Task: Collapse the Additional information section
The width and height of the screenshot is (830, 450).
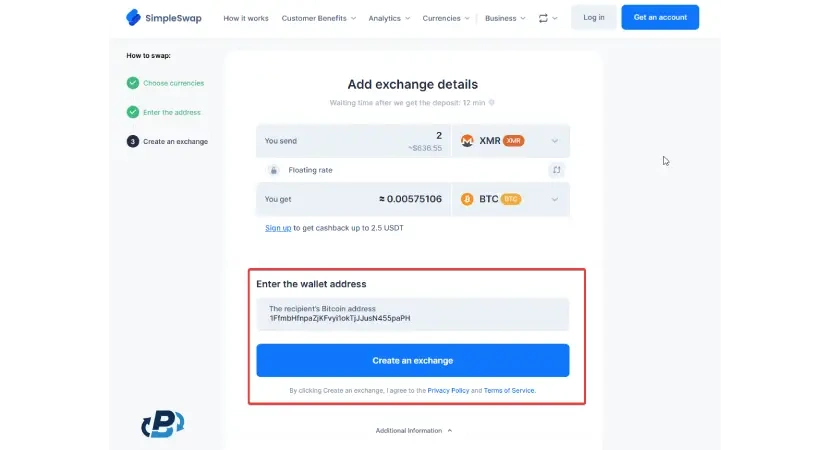Action: tap(414, 430)
